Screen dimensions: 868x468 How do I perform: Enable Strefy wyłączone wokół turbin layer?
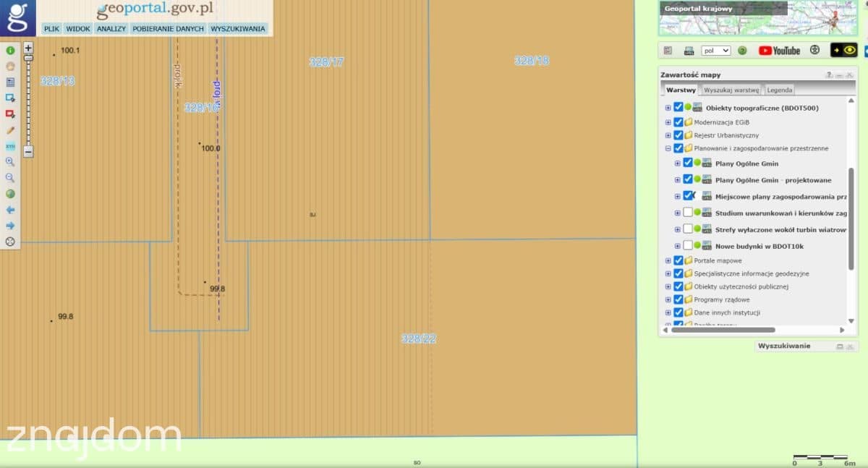click(x=688, y=229)
